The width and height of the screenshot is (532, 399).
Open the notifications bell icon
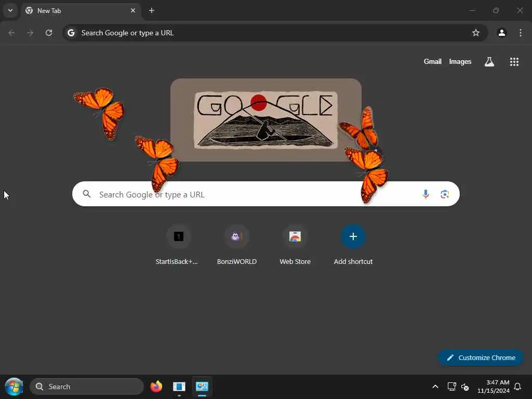pos(517,387)
